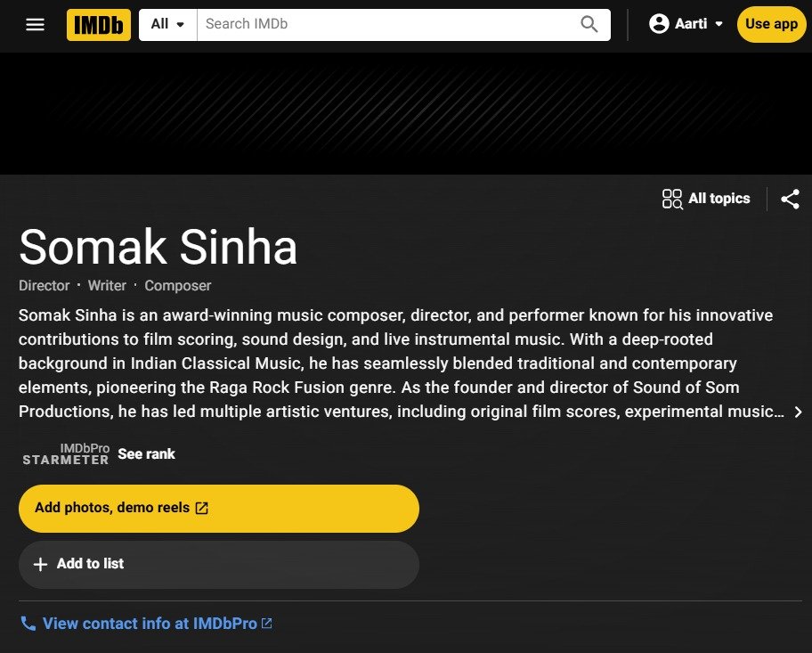Screen dimensions: 812x653
Task: Select the Director credit label
Action: pos(44,286)
